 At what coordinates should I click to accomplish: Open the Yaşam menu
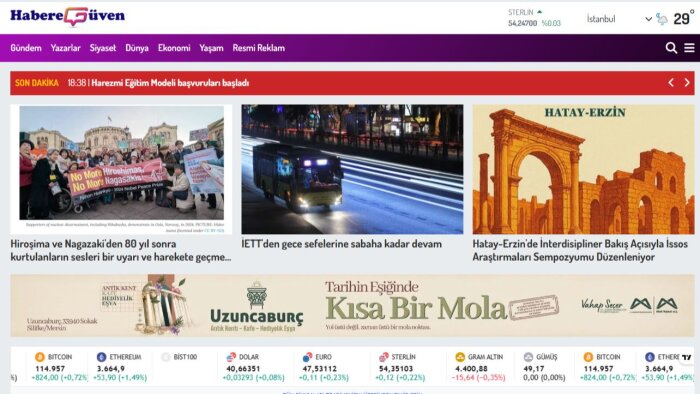click(x=211, y=48)
